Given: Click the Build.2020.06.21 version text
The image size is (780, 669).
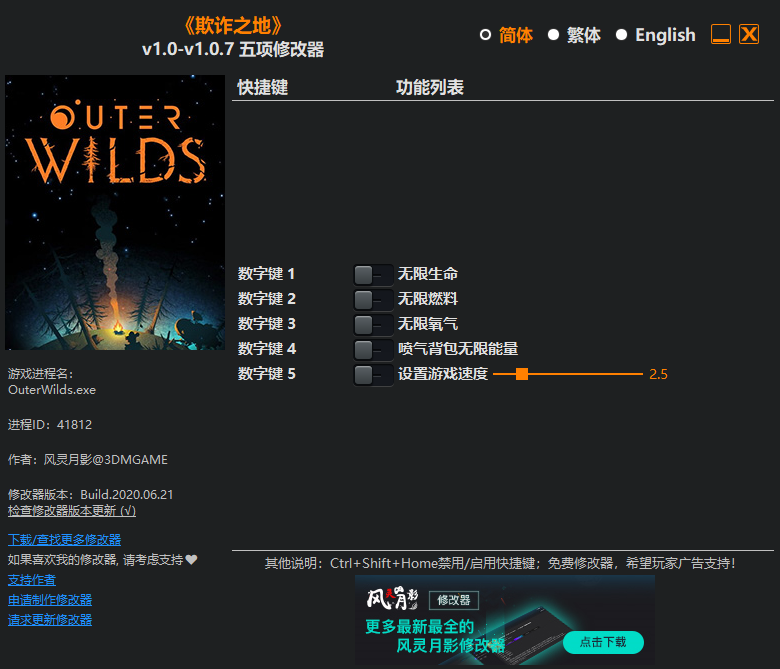Looking at the screenshot, I should point(127,495).
